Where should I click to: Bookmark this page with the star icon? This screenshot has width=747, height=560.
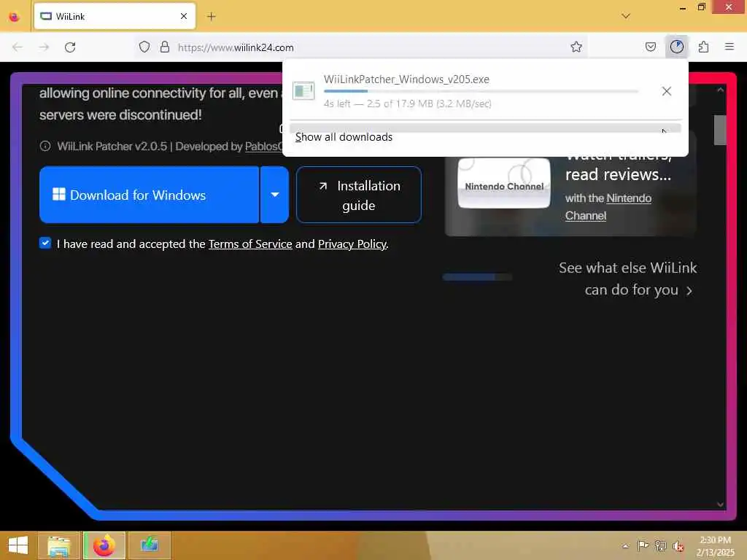(x=576, y=47)
